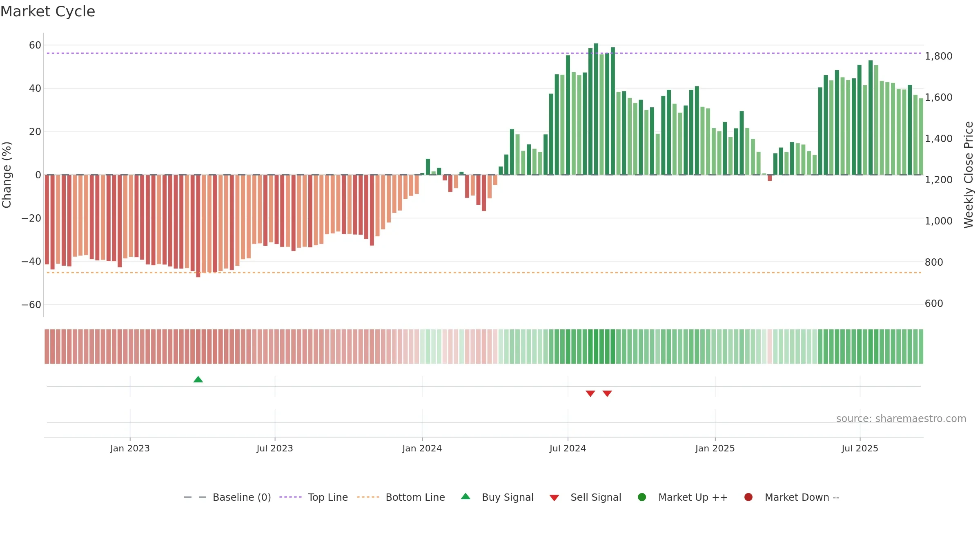The image size is (980, 551).
Task: Click the Market Cycle chart title
Action: (48, 11)
